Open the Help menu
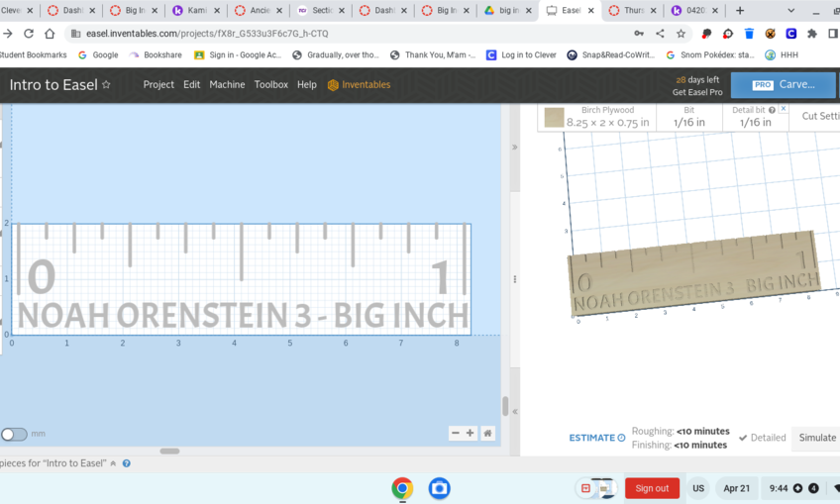The image size is (840, 504). (x=307, y=84)
